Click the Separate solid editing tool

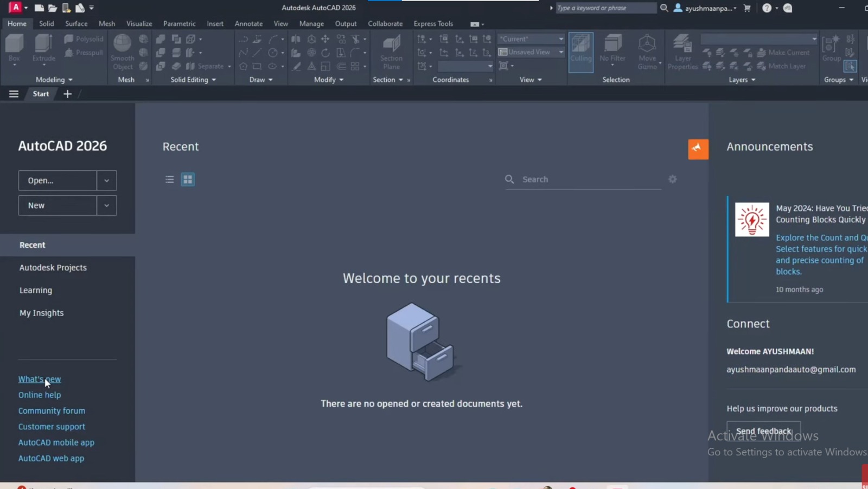206,66
